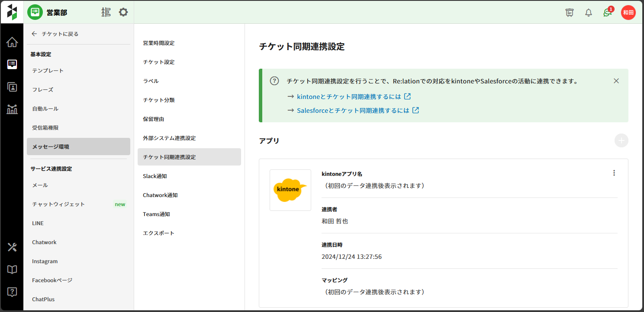Screen dimensions: 644x312
Task: Open Salesforceとチケット同期連携するには link
Action: [x=353, y=110]
